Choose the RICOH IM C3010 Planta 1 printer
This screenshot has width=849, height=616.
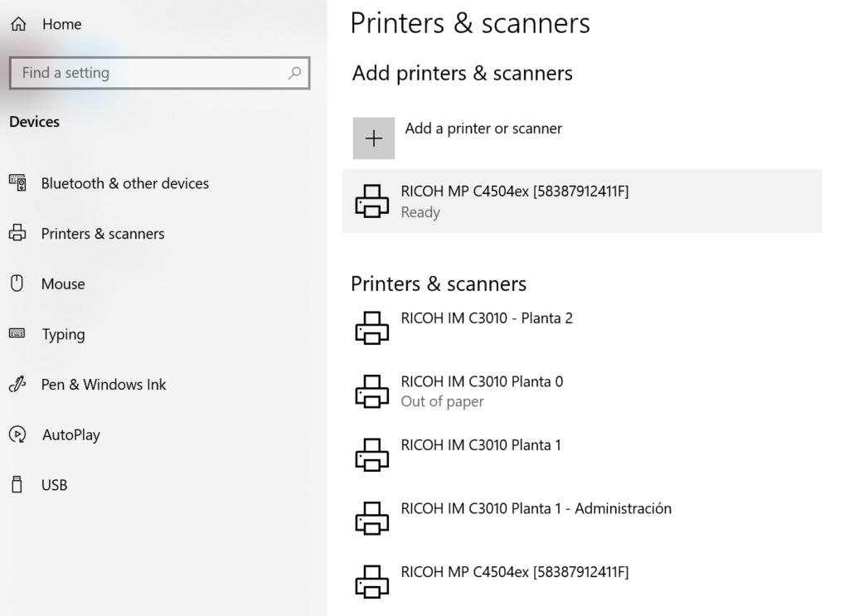pos(480,445)
